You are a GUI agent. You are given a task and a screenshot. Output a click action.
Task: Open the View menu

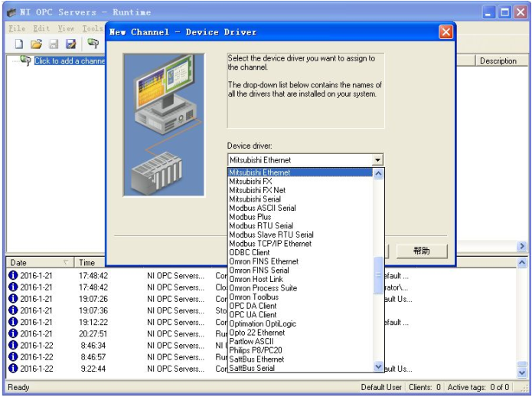coord(66,28)
